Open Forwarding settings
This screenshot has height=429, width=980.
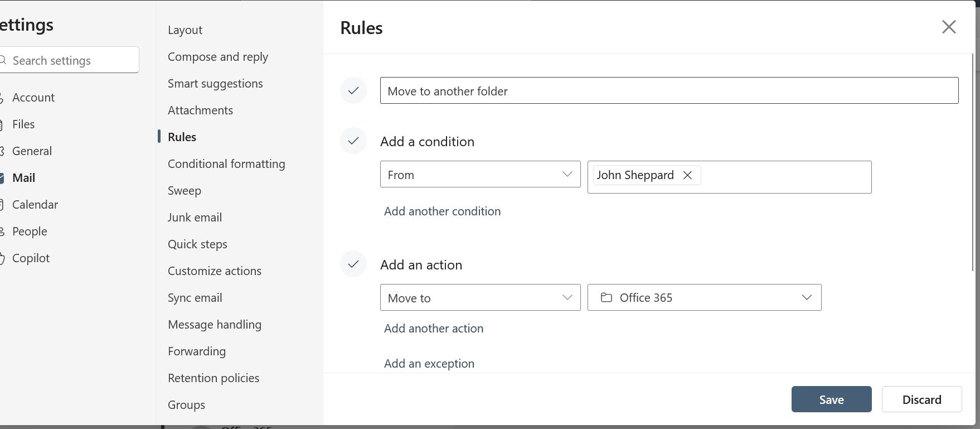tap(197, 351)
